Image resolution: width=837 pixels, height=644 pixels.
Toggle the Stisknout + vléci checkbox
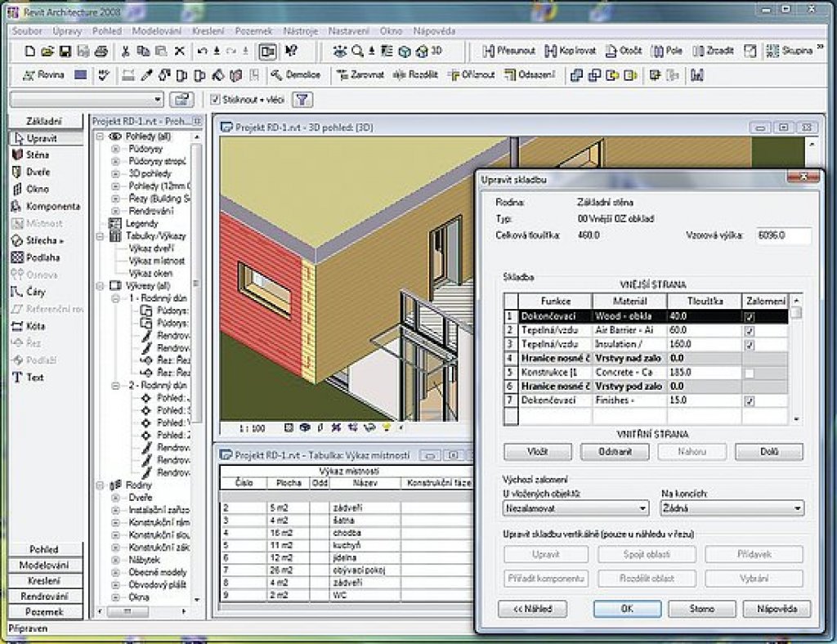pyautogui.click(x=215, y=99)
